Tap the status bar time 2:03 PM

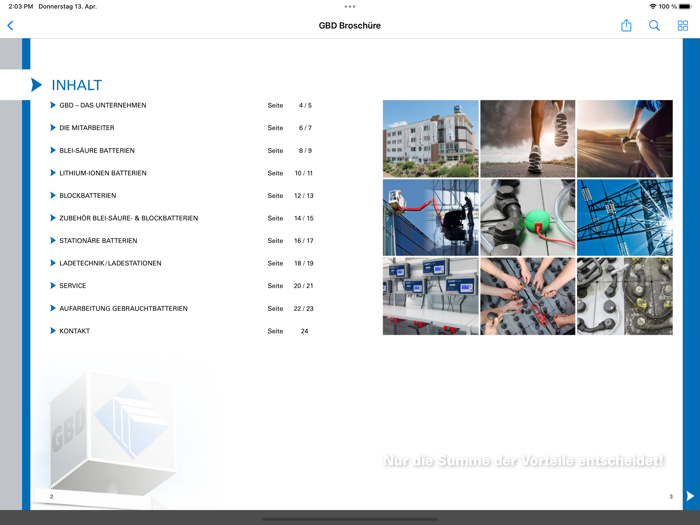click(21, 6)
